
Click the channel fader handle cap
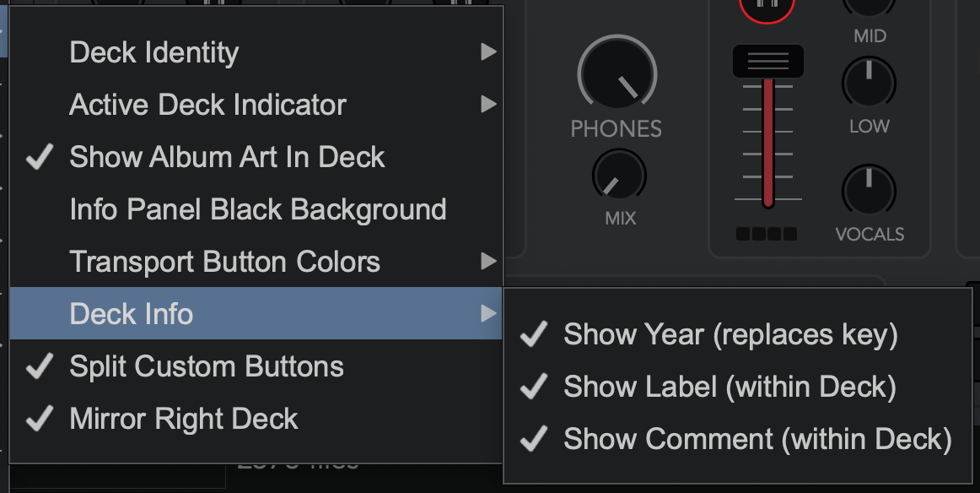tap(768, 62)
